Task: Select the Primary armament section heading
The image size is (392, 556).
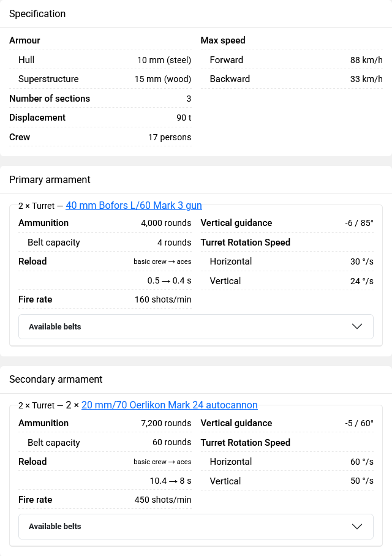Action: (x=50, y=180)
